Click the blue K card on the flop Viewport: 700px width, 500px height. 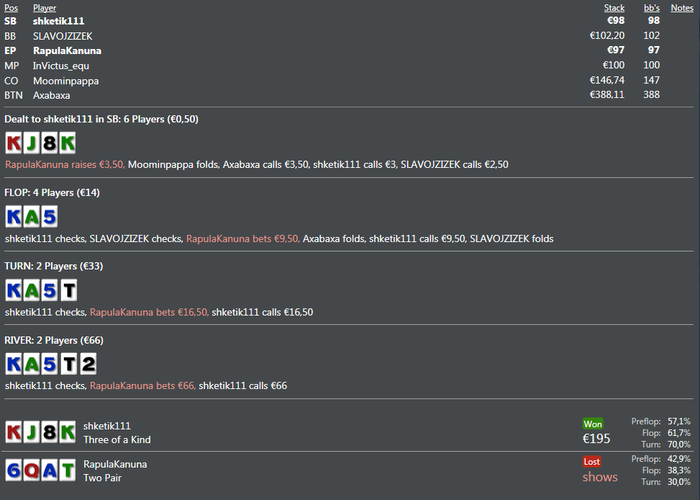(x=13, y=217)
